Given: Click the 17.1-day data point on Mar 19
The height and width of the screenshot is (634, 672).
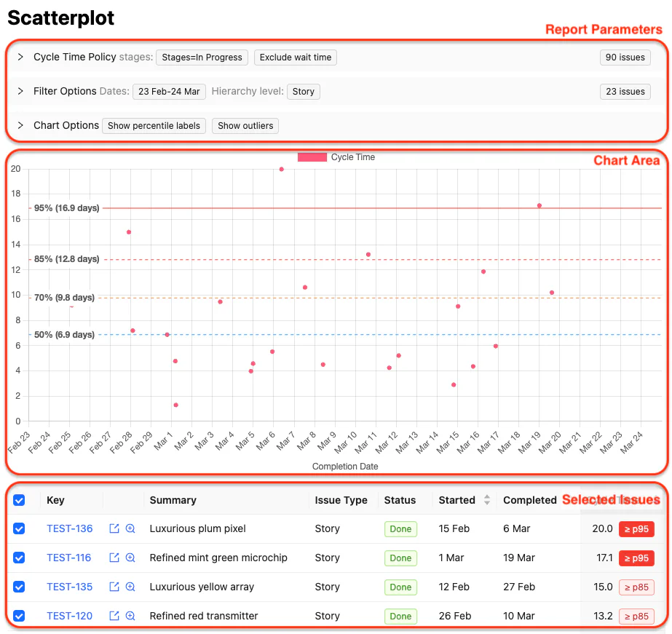Looking at the screenshot, I should point(539,205).
